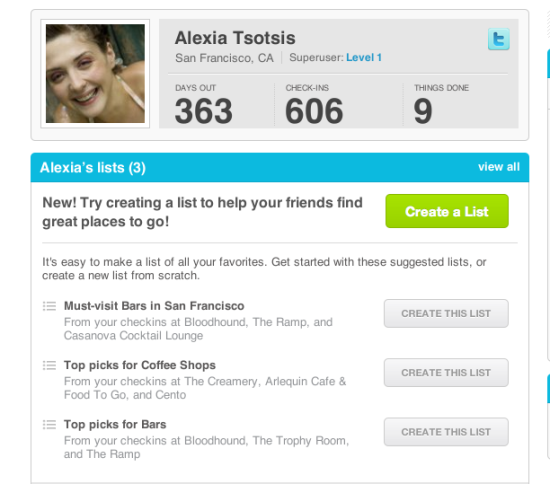Screen dimensions: 550x484
Task: Open Alexia's Twitter profile icon
Action: point(498,39)
